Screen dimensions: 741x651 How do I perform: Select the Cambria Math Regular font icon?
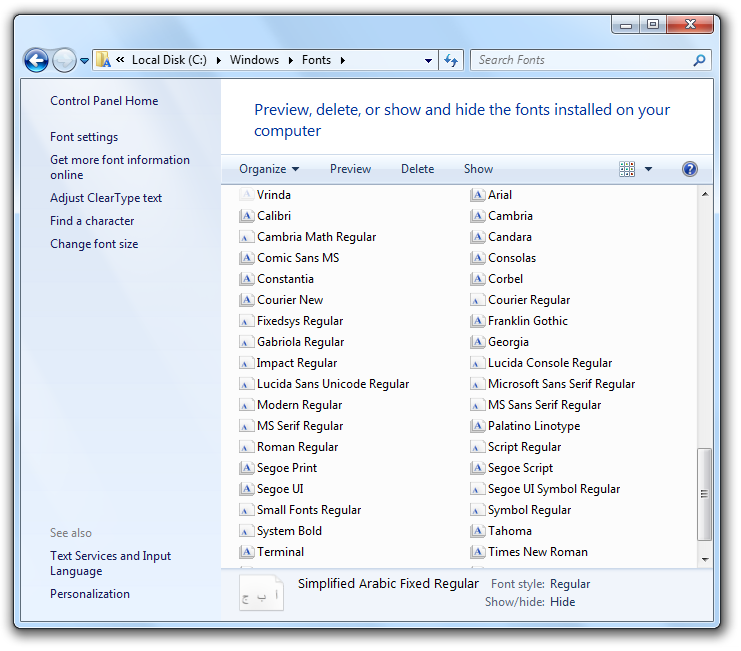[246, 237]
